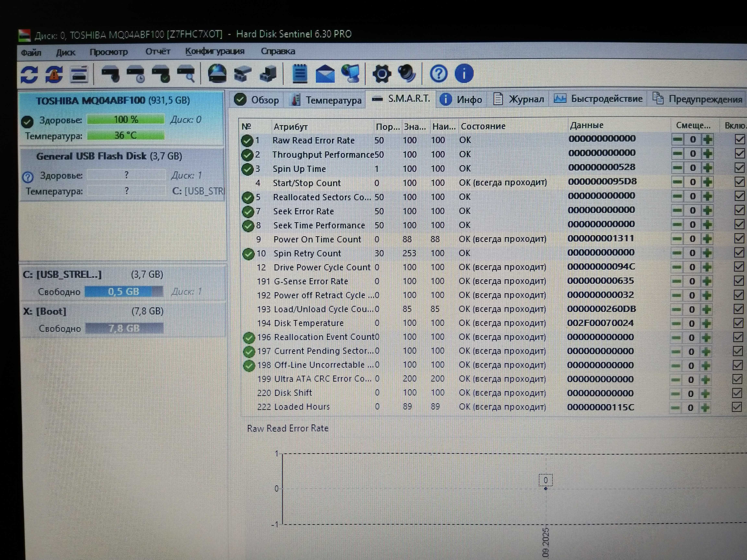Click the Hard Disk Sentinel title bar app icon
This screenshot has width=747, height=560.
tap(24, 35)
